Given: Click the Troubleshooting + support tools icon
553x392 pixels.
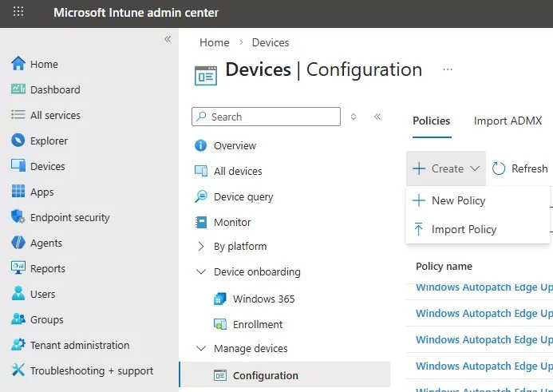Looking at the screenshot, I should (18, 370).
